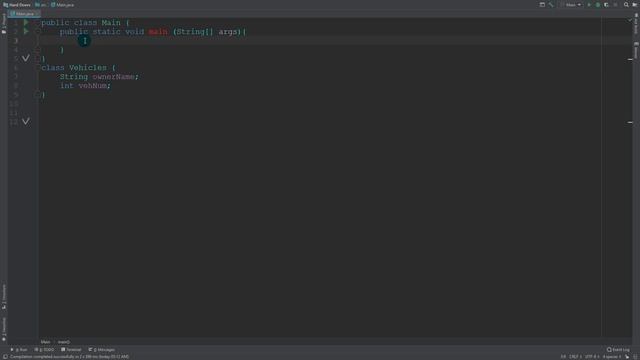Click line number 12 in the gutter

pos(14,122)
